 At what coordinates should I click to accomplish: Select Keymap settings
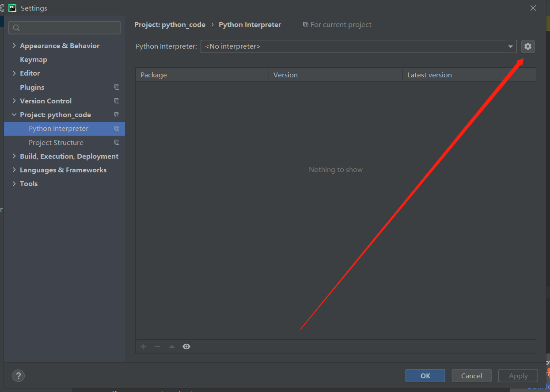pyautogui.click(x=34, y=59)
